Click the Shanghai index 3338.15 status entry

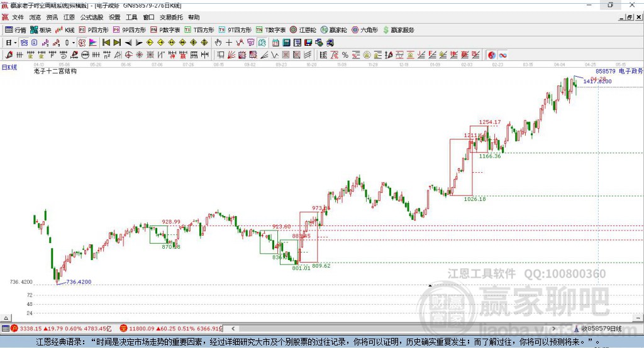[61, 329]
